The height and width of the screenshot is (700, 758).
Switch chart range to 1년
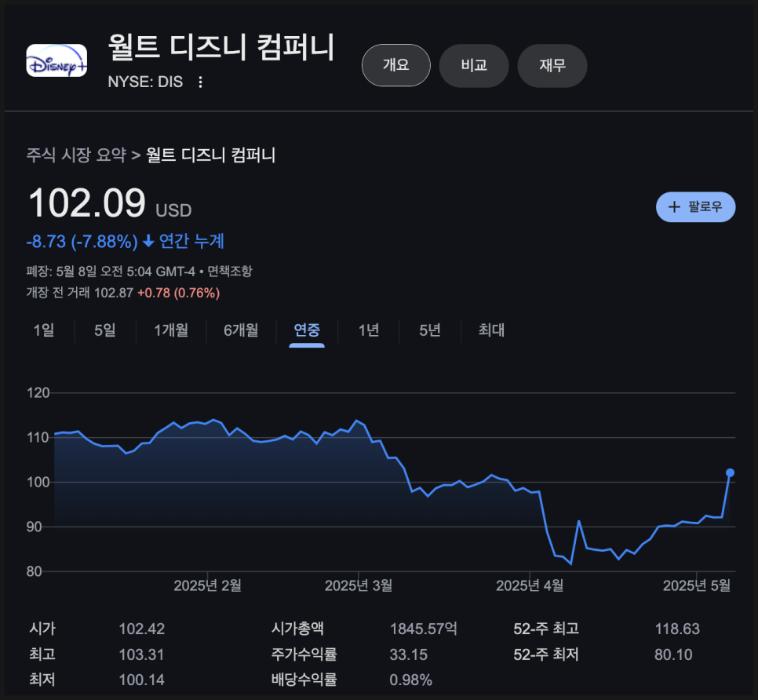pos(368,330)
